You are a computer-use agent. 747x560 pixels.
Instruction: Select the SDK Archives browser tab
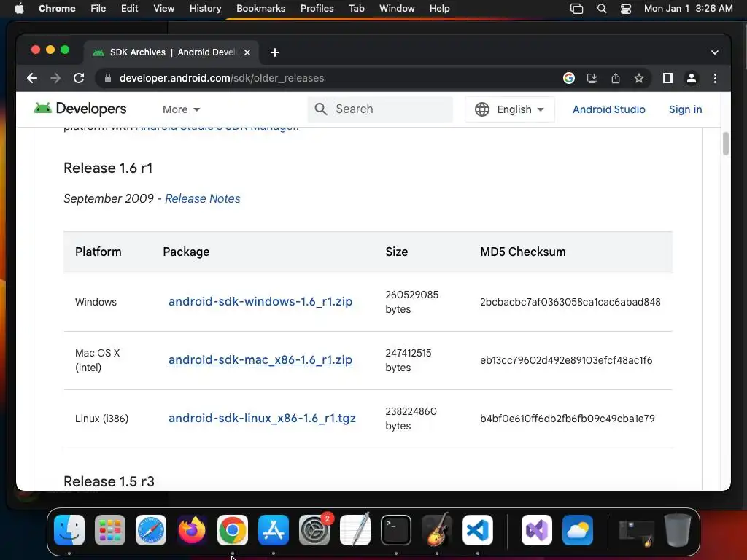171,52
